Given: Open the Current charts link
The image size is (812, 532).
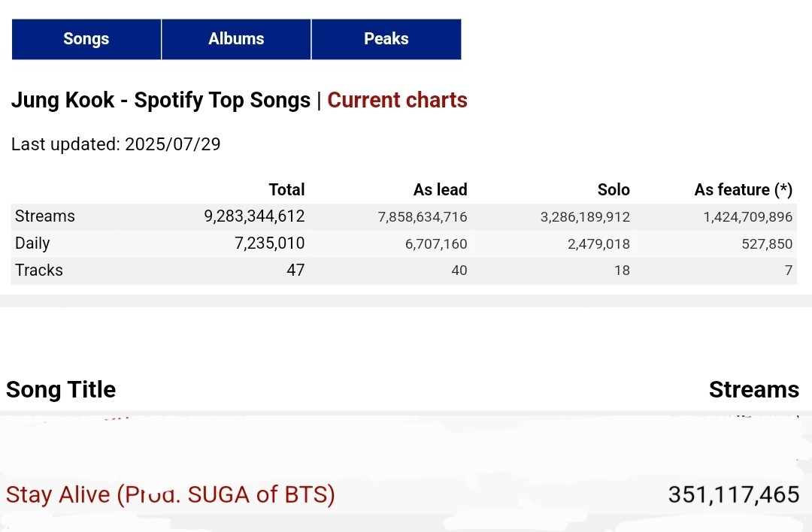Looking at the screenshot, I should pos(397,100).
